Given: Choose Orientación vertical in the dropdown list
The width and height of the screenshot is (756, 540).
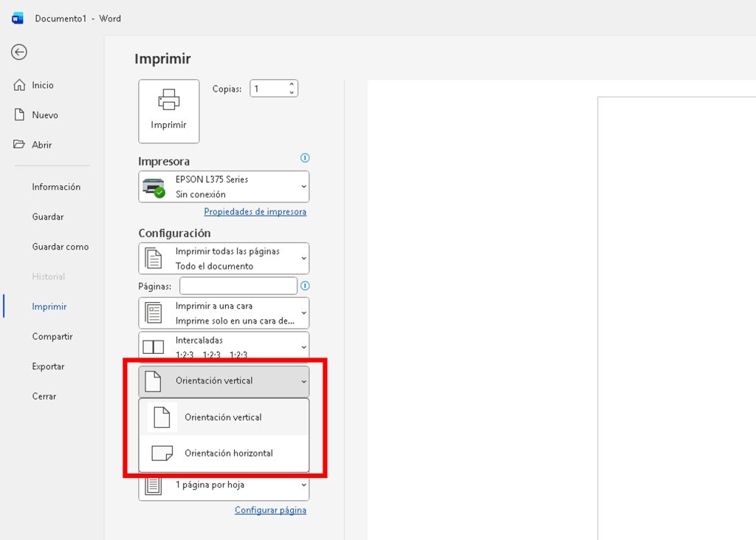Looking at the screenshot, I should coord(224,417).
